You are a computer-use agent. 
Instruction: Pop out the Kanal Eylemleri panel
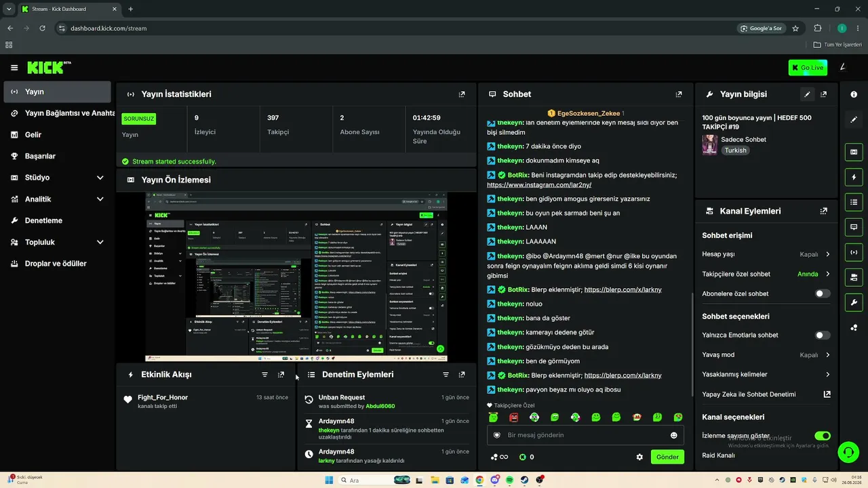pos(823,211)
